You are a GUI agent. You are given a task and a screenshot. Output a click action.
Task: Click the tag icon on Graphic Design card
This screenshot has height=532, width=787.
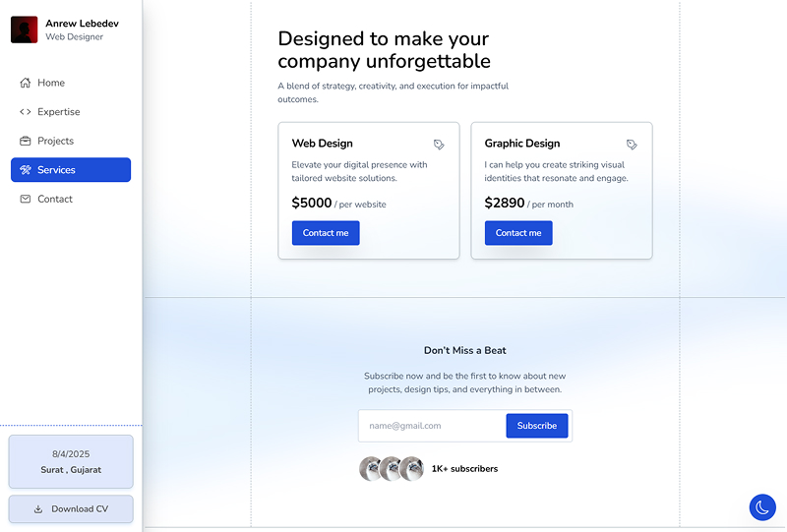(x=632, y=145)
